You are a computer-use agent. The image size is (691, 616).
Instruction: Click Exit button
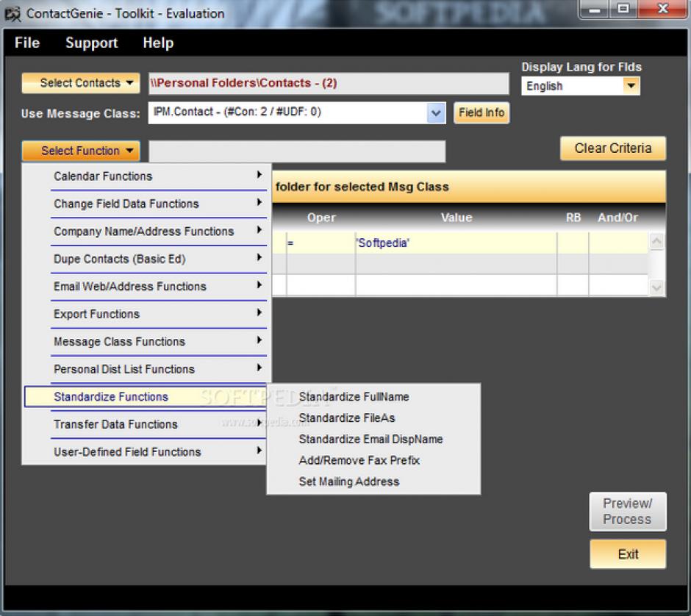[x=628, y=554]
